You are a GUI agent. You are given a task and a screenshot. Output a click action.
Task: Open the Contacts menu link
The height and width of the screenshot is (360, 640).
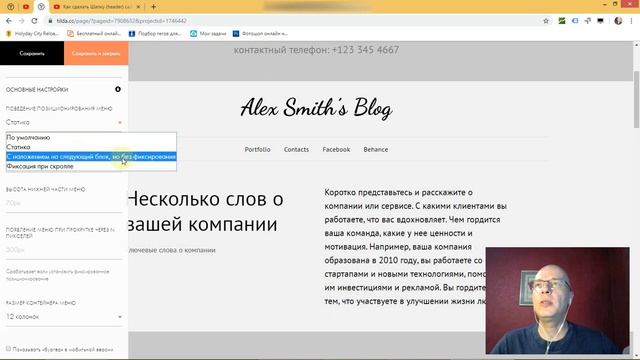point(296,149)
